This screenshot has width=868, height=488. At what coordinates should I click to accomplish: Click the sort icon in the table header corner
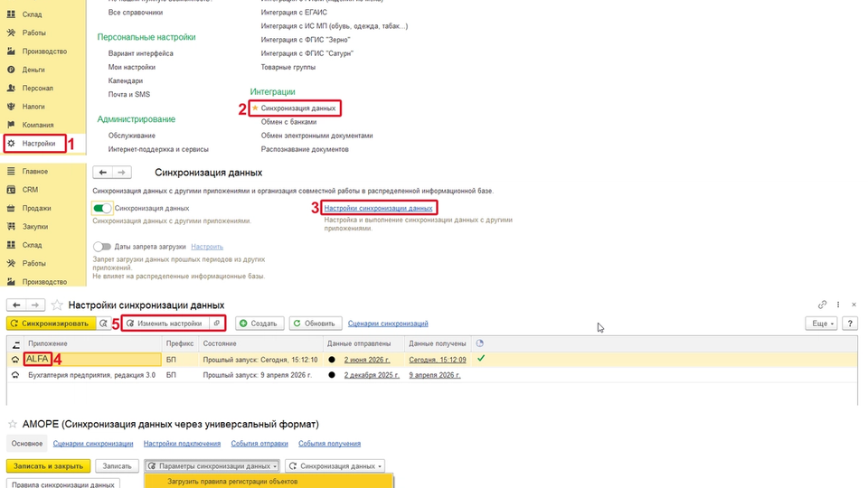tap(15, 344)
